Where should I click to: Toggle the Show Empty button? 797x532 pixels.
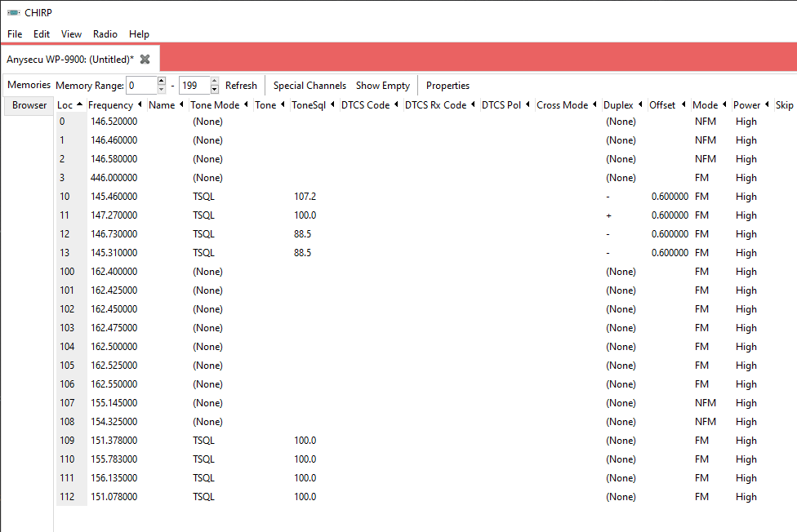point(383,86)
